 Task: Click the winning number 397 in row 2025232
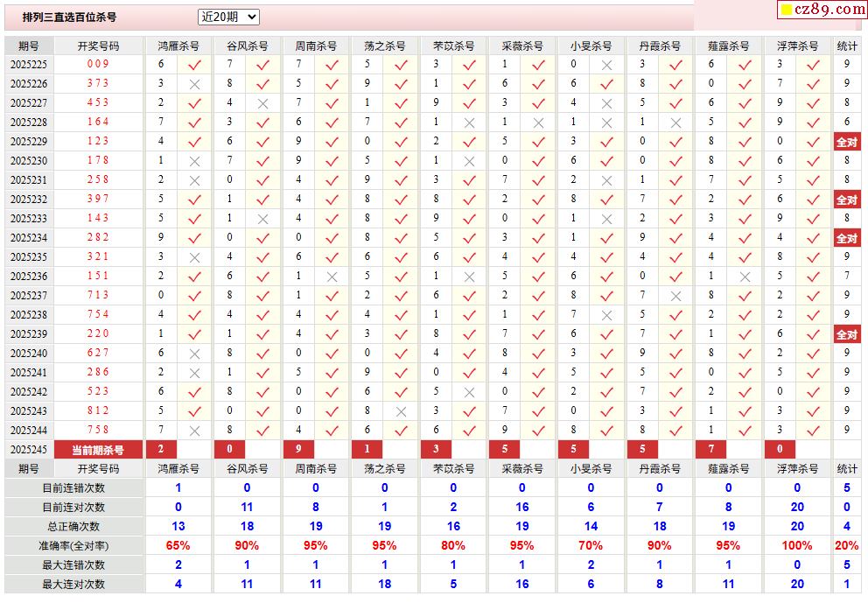point(98,199)
